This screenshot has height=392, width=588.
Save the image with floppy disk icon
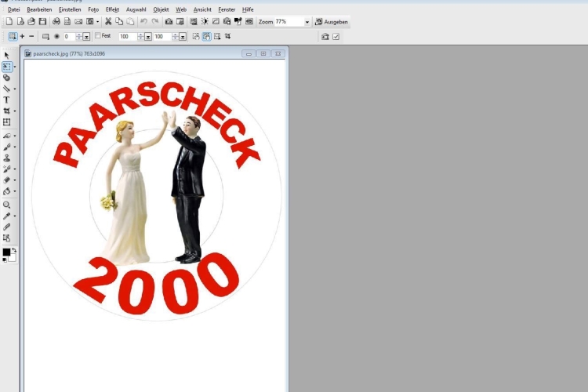tap(42, 21)
